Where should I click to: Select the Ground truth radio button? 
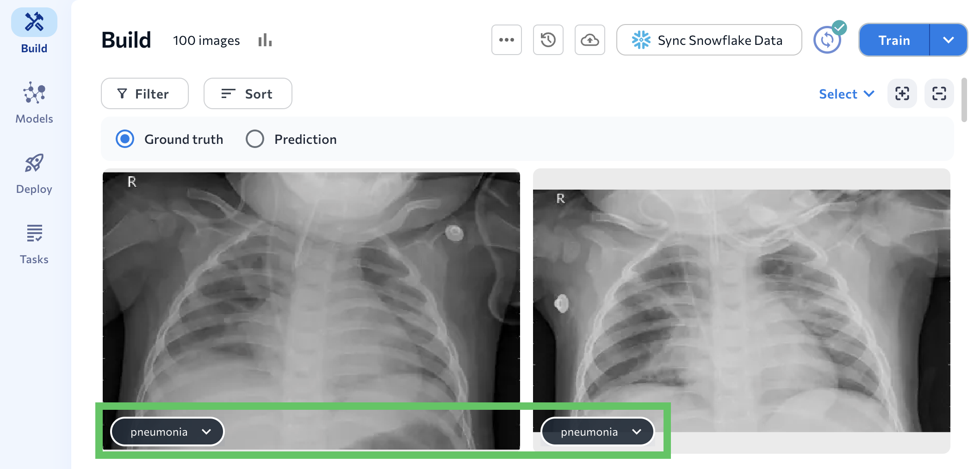click(124, 139)
